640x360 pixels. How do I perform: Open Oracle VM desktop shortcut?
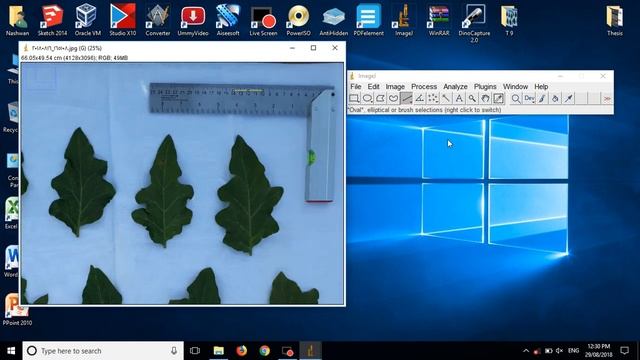point(87,20)
